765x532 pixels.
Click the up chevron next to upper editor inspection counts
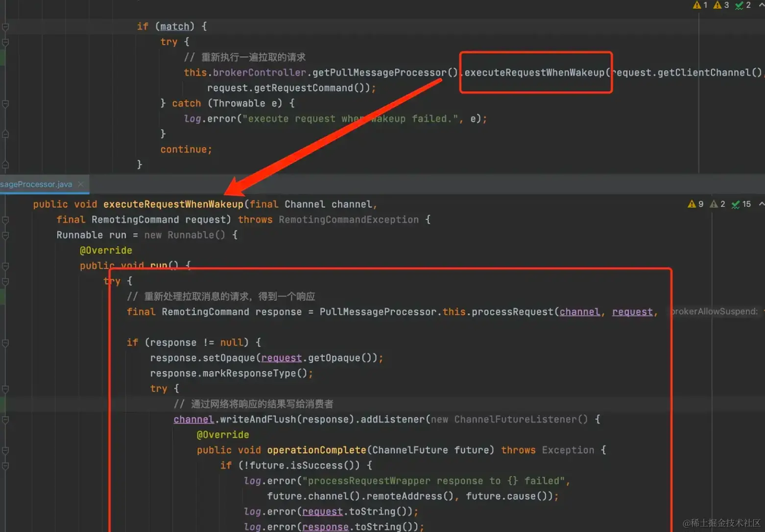761,4
